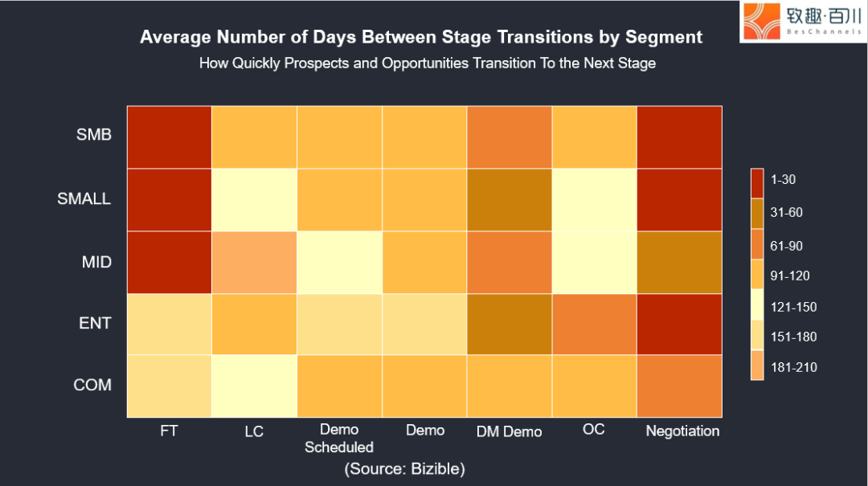Screen dimensions: 868x486
Task: Select the 1-30 legend color swatch
Action: [757, 183]
